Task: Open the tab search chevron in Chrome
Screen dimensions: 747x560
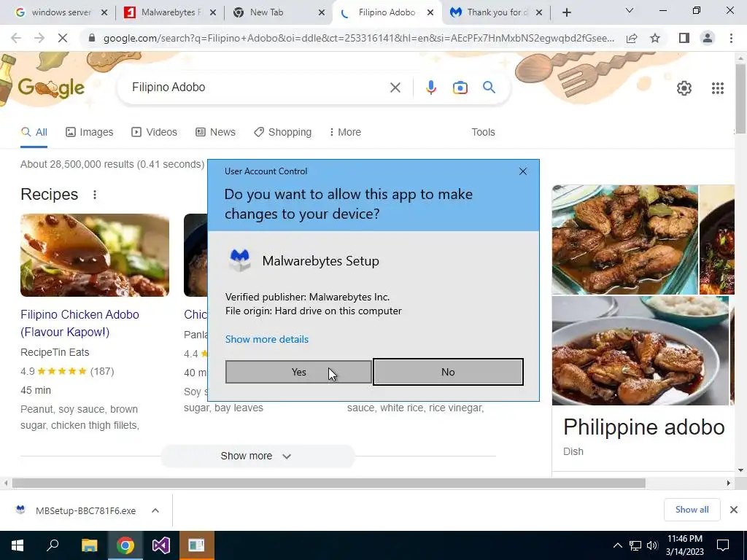Action: (630, 10)
